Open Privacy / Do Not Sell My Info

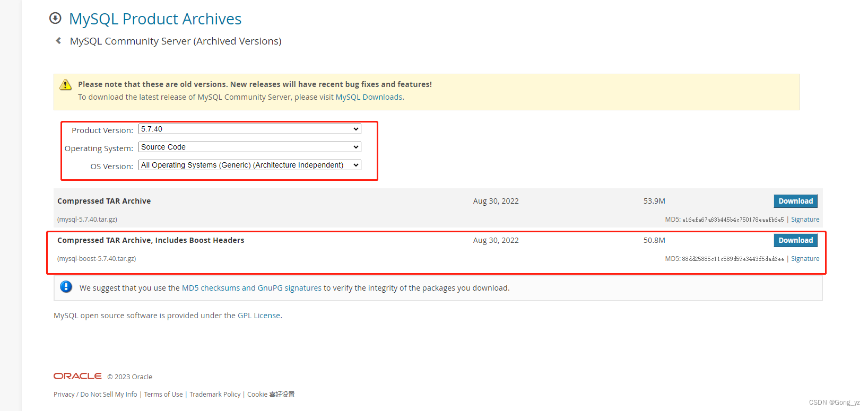[x=96, y=395]
